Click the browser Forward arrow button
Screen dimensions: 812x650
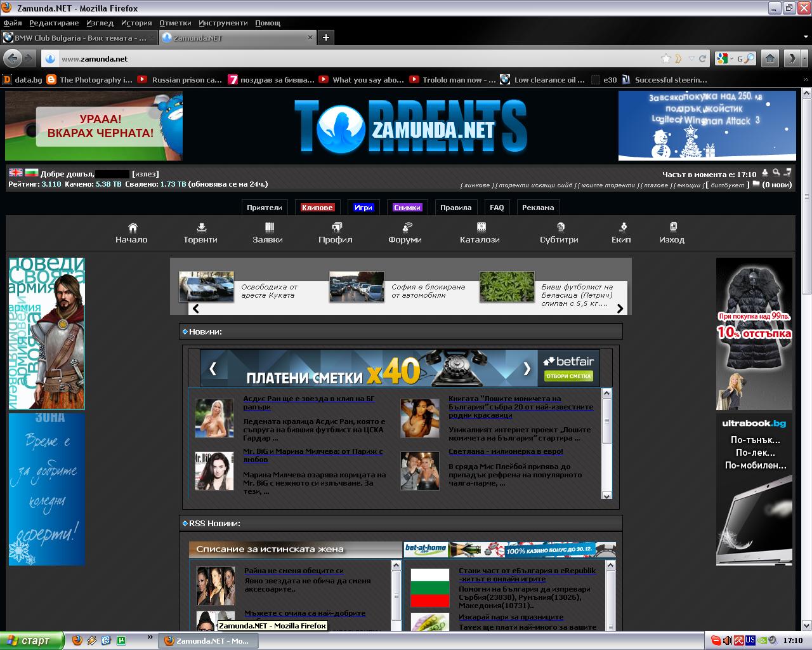click(x=29, y=58)
